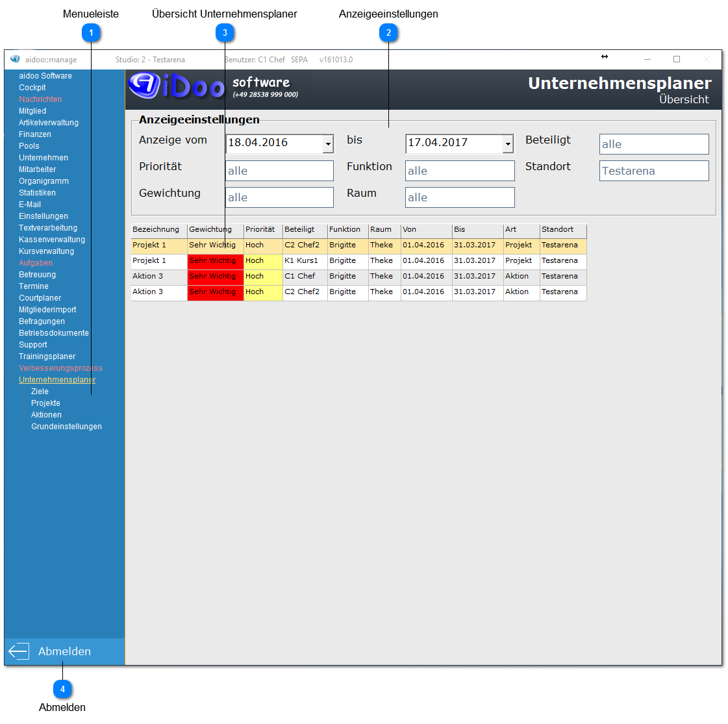Select Mitglied in sidebar

pyautogui.click(x=32, y=111)
